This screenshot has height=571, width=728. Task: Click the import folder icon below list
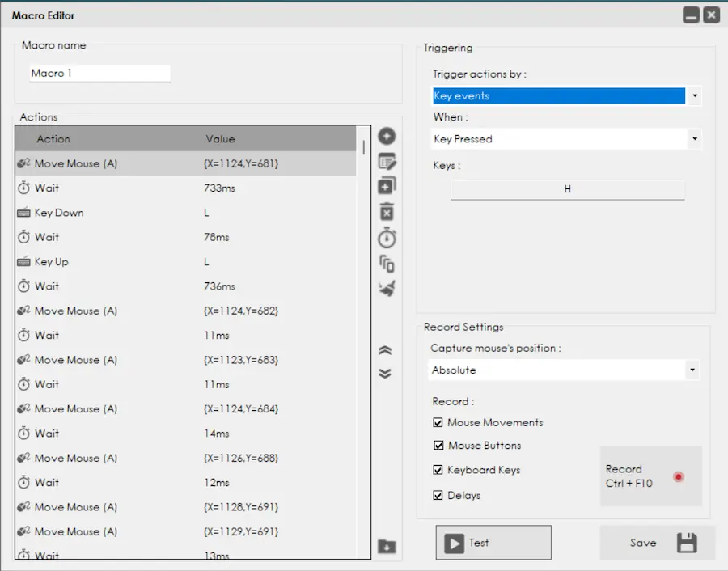387,547
